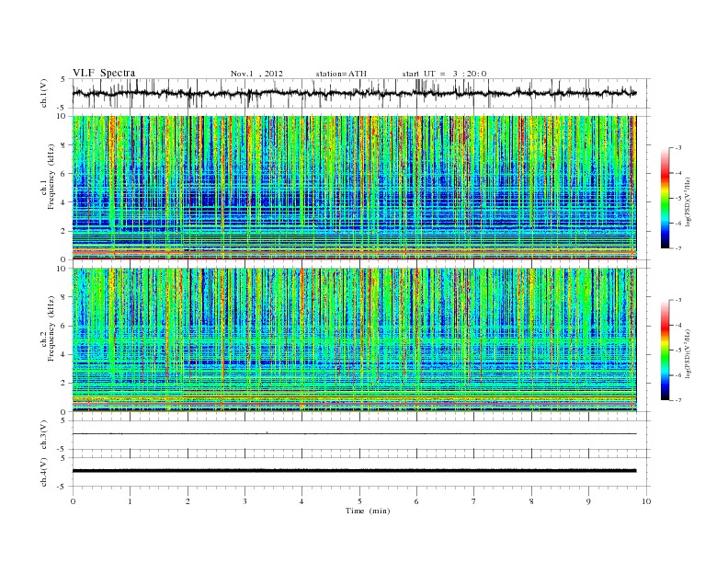This screenshot has height=563, width=728.
Task: Click tick label "3" on Time axis
Action: (245, 501)
